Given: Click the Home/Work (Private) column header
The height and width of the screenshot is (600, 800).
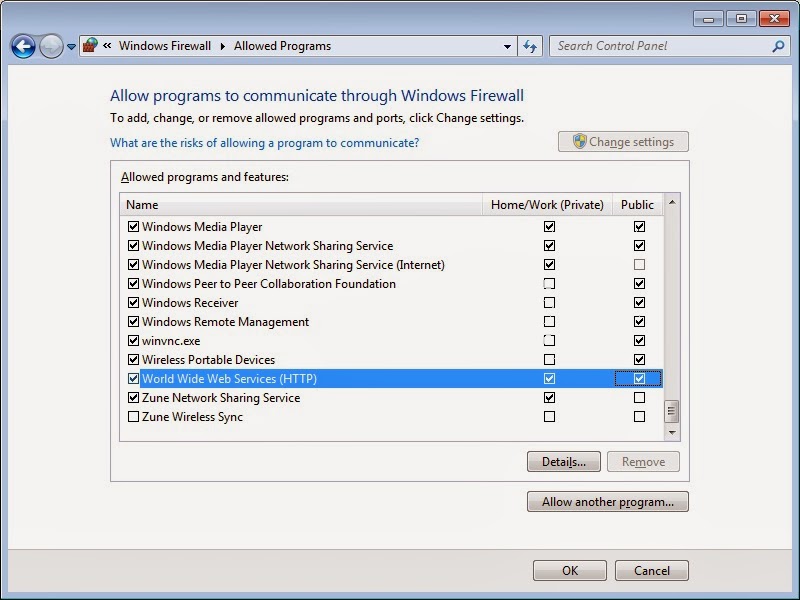Looking at the screenshot, I should click(547, 205).
